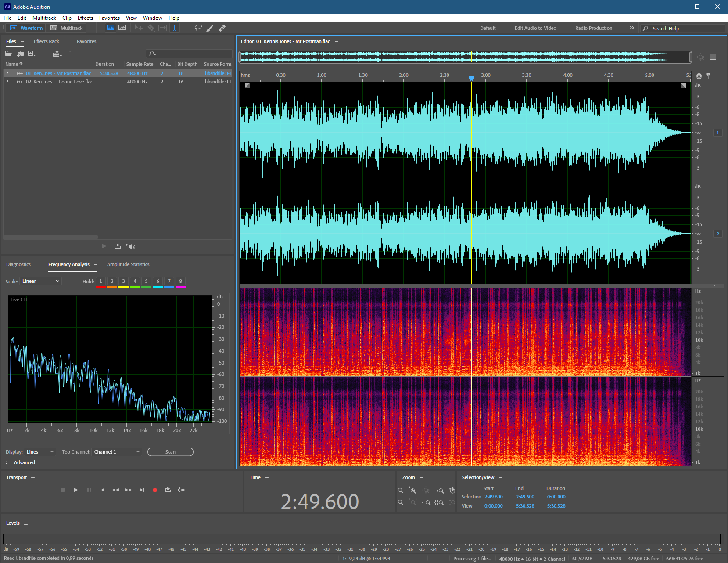This screenshot has width=728, height=563.
Task: Expand more workspaces chevron
Action: pos(632,28)
